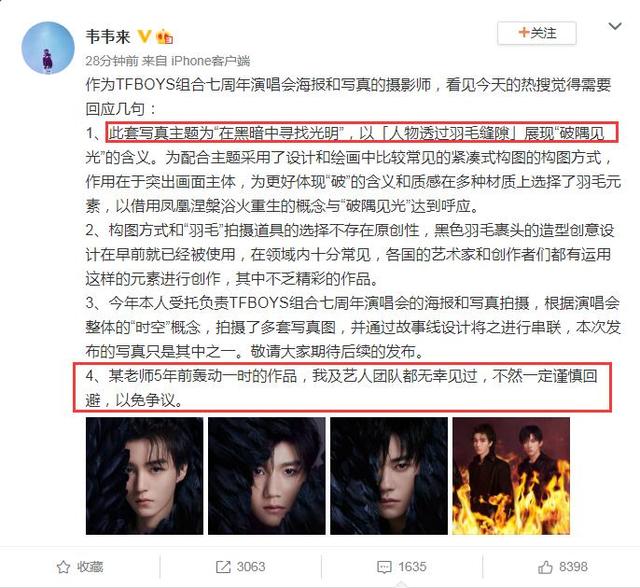The height and width of the screenshot is (588, 640).
Task: Open the flames photo thumbnail
Action: pos(511,476)
